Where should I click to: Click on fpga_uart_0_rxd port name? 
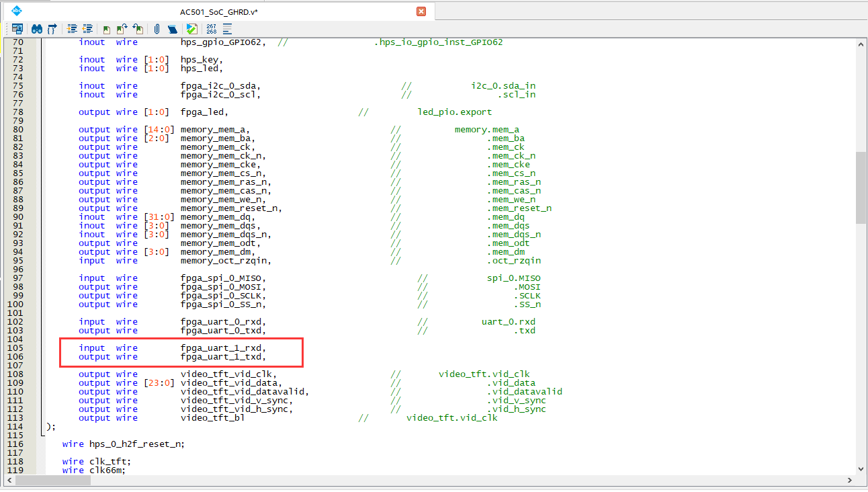(x=220, y=322)
